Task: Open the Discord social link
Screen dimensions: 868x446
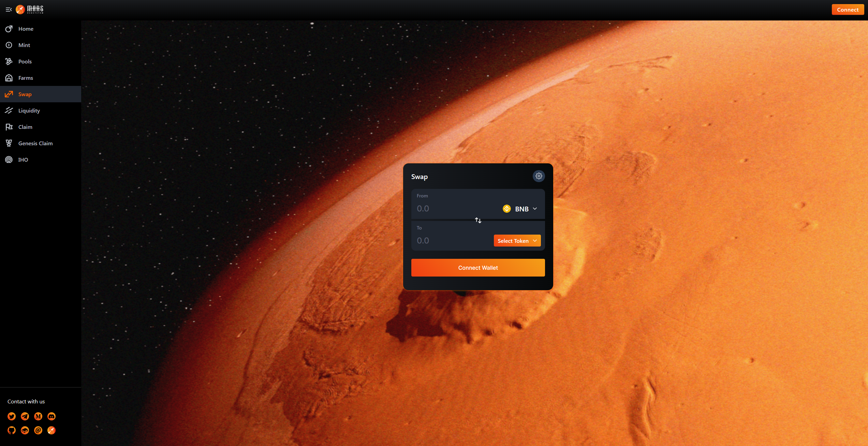Action: pyautogui.click(x=52, y=416)
